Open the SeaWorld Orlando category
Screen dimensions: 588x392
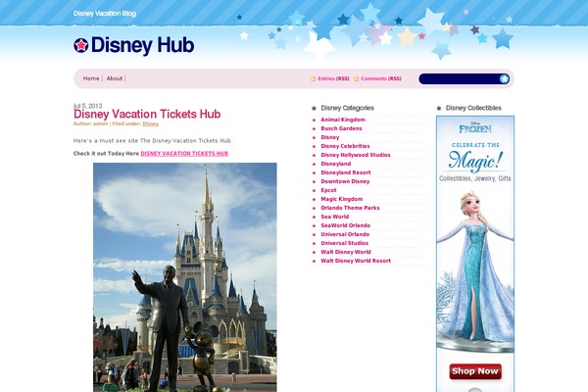tap(345, 225)
